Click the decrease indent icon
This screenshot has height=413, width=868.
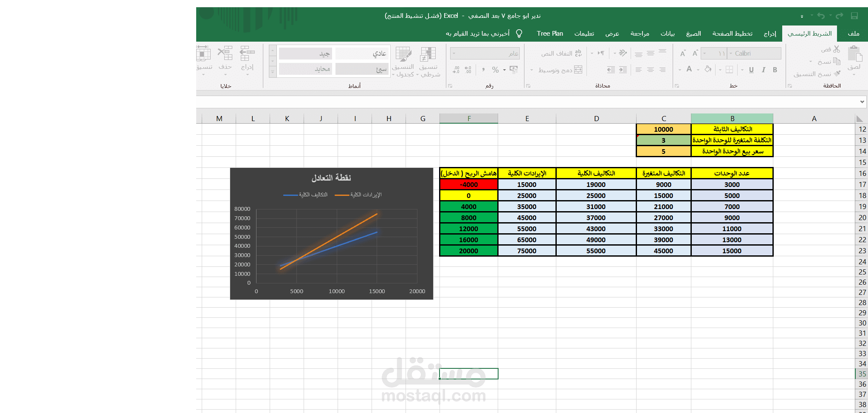point(623,70)
